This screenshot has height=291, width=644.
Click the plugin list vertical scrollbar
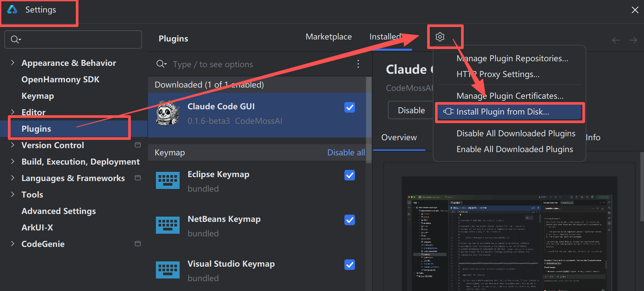coord(368,120)
